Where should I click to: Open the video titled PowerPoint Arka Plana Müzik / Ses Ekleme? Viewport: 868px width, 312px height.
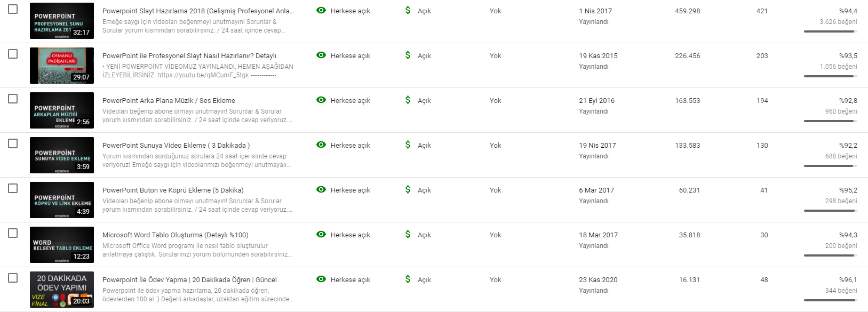(169, 100)
